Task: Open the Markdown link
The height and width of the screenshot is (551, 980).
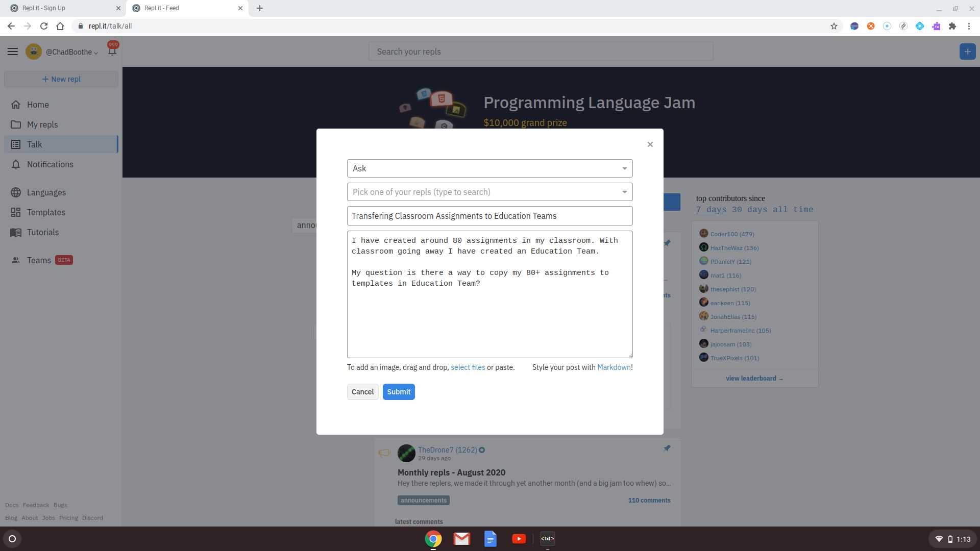Action: pos(614,367)
